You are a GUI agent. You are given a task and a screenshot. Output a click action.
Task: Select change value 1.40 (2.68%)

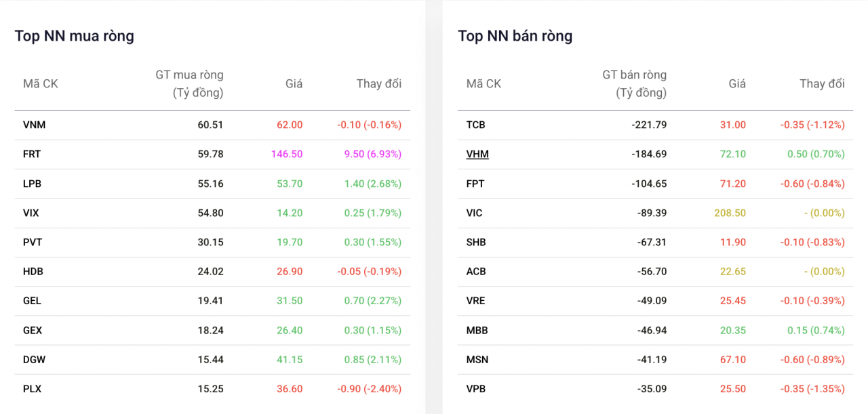(x=373, y=184)
